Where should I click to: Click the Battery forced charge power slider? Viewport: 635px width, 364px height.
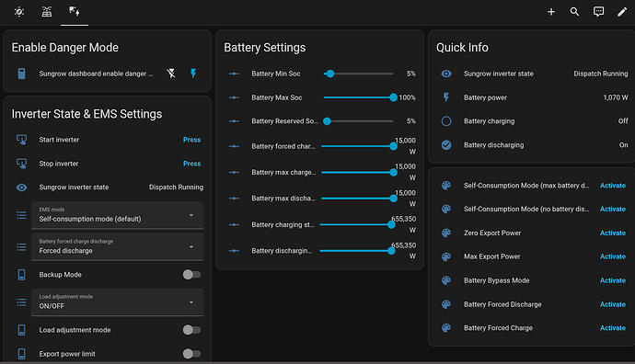click(359, 146)
